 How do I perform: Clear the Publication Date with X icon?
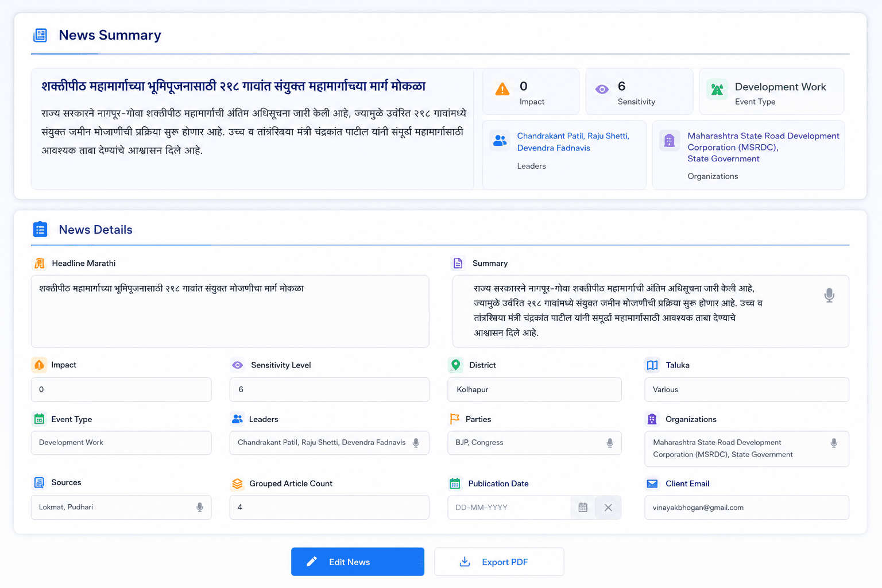point(608,508)
